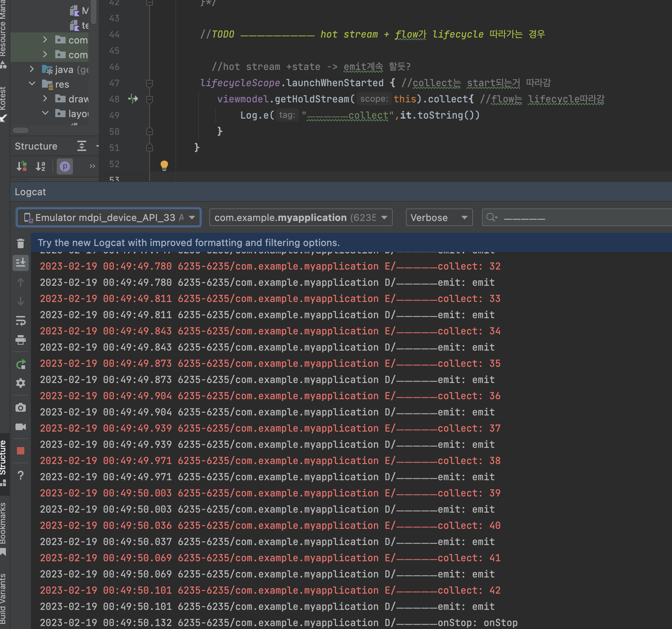The image size is (672, 629).
Task: Click the 'collect: 36' log line
Action: point(270,396)
